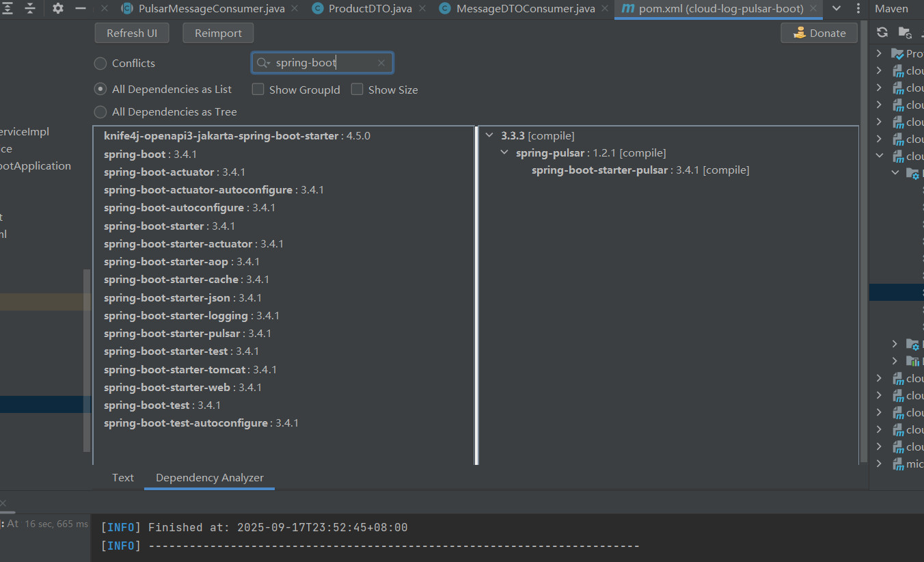Screen dimensions: 924x562
Task: Collapse the spring-pulsar 1.2.1 node
Action: (x=504, y=153)
